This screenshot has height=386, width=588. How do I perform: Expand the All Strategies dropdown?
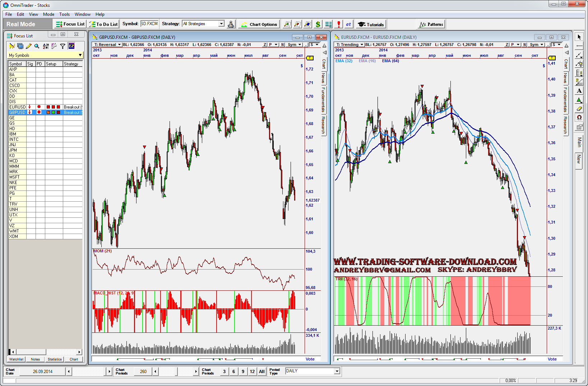221,24
